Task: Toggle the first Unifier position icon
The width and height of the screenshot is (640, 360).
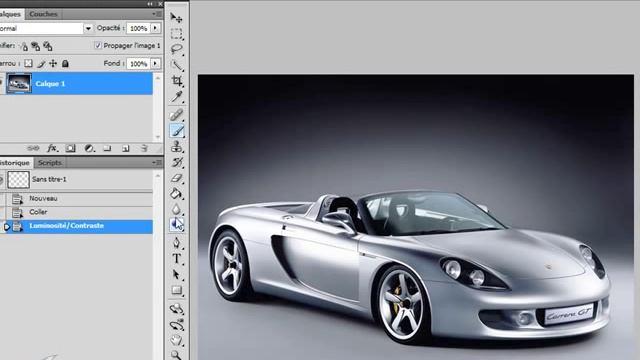Action: [x=24, y=46]
